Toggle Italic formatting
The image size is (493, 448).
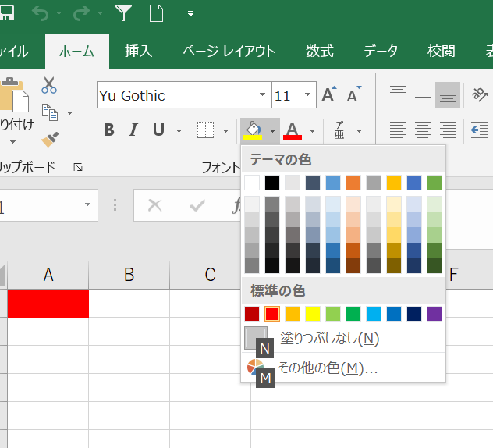coord(133,130)
